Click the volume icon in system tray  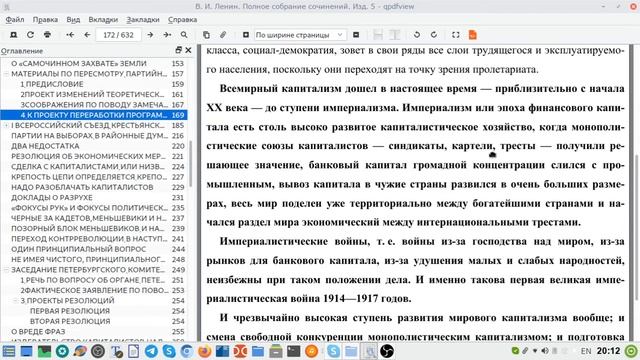(545, 351)
